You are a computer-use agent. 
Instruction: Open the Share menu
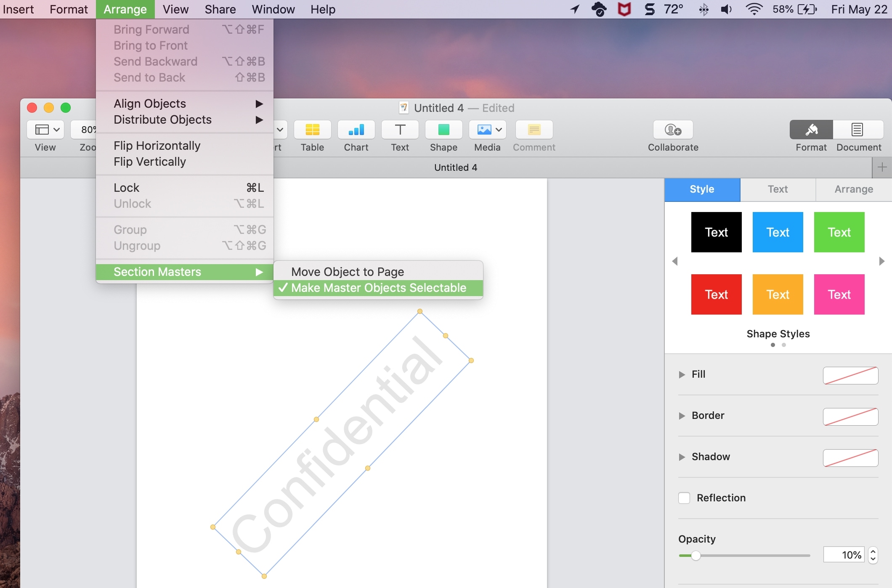(220, 9)
